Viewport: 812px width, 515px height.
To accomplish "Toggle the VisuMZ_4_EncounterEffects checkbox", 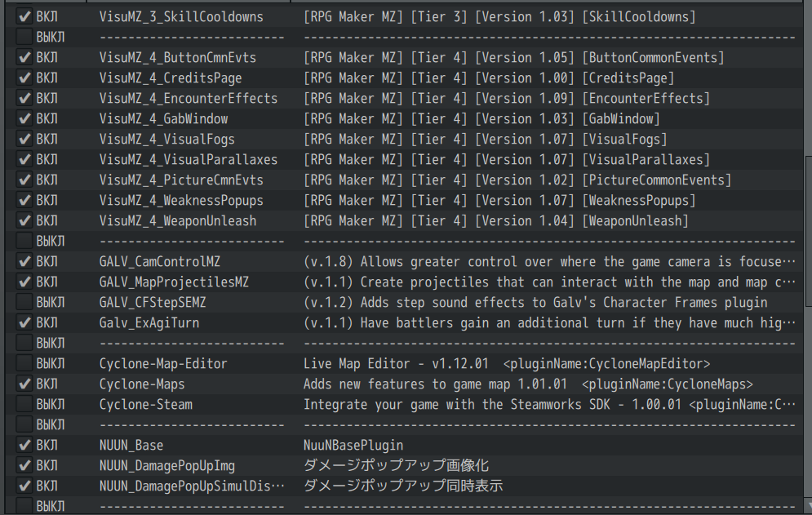I will [x=24, y=99].
